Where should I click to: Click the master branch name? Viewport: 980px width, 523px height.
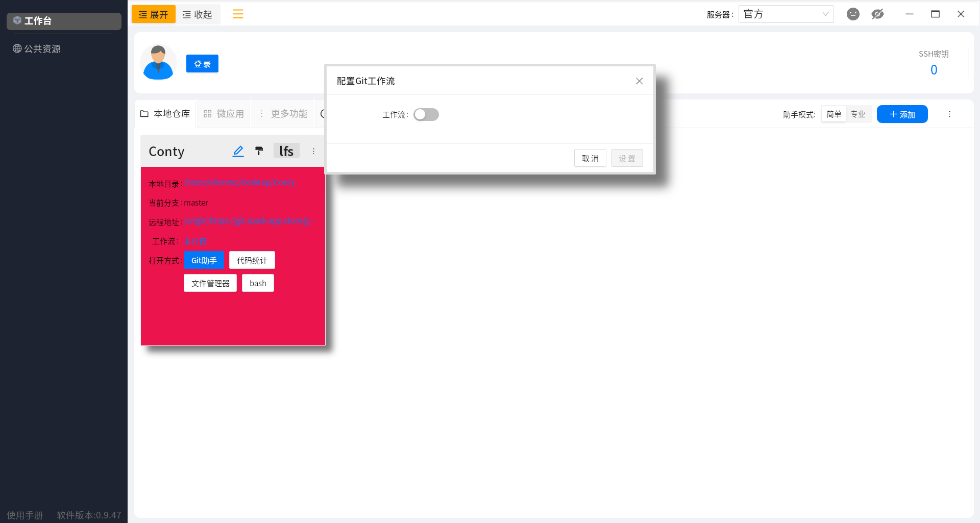(196, 203)
